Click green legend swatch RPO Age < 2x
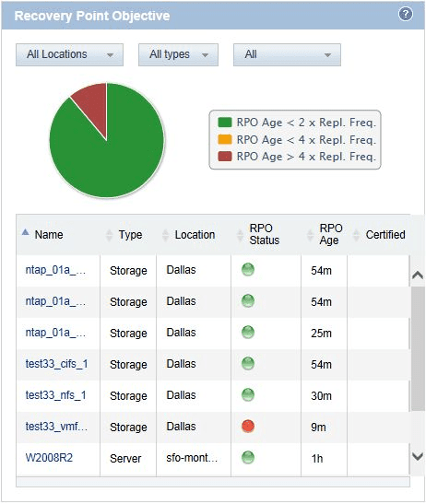Image resolution: width=426 pixels, height=504 pixels. pos(225,123)
